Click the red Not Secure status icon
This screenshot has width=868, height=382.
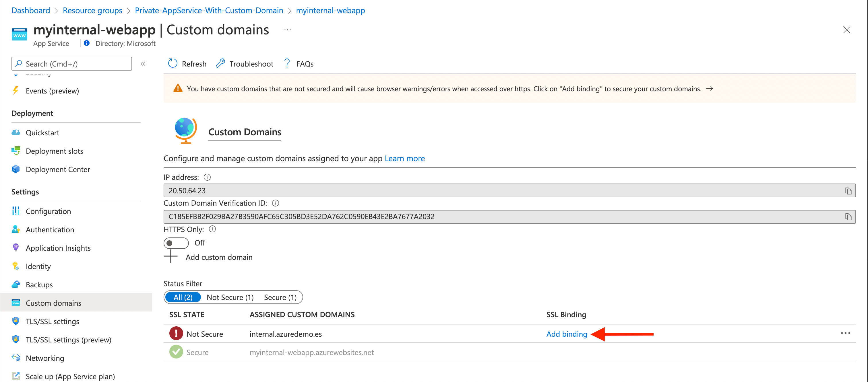coord(176,333)
